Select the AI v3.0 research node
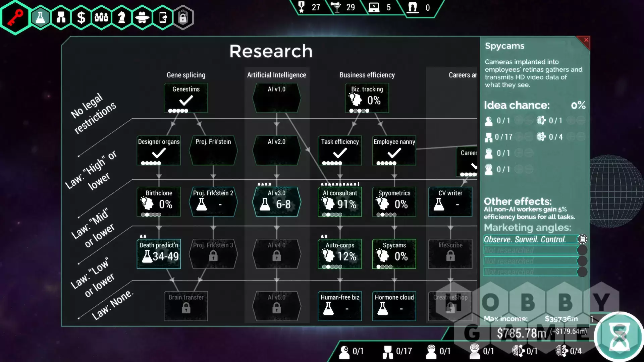This screenshot has width=644, height=362. tap(276, 201)
